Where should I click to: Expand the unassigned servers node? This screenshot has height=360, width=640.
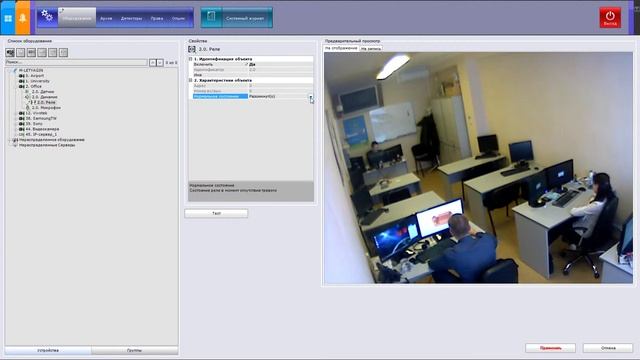click(x=10, y=145)
